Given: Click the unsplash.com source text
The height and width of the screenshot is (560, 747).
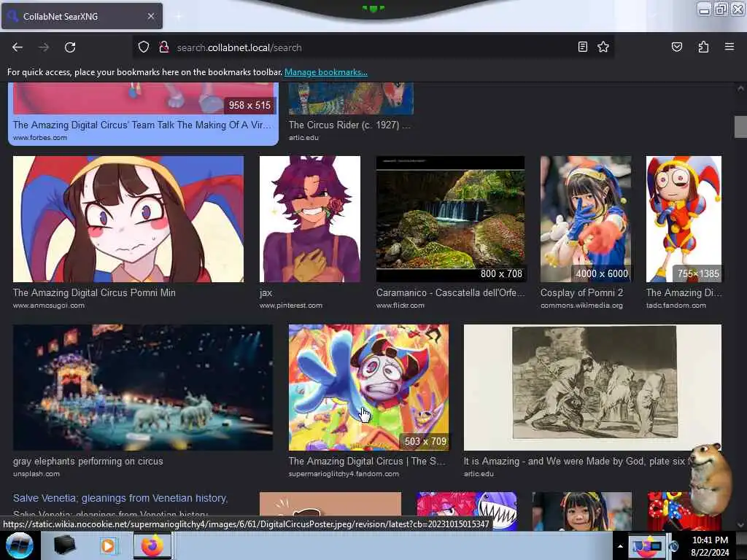Looking at the screenshot, I should [36, 474].
